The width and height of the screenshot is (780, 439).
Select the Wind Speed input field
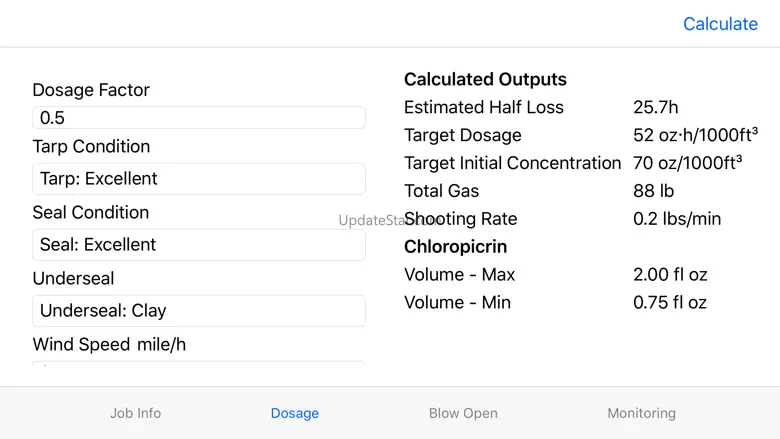(x=198, y=362)
